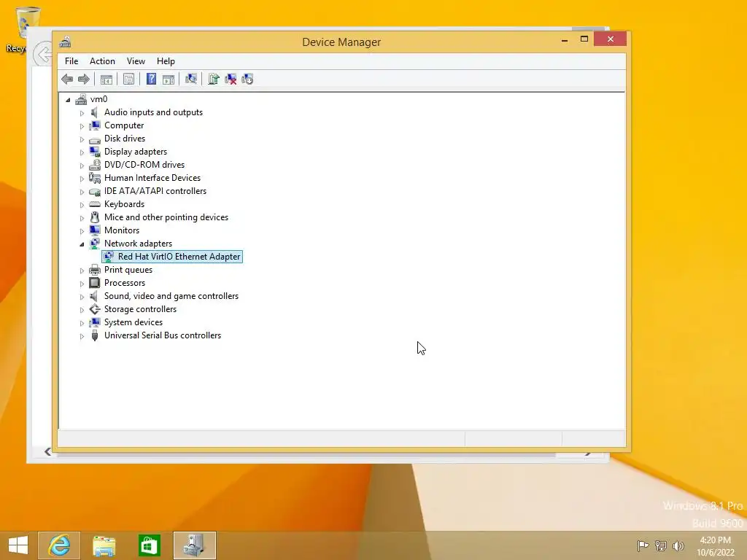Expand the Processors category

(x=82, y=284)
